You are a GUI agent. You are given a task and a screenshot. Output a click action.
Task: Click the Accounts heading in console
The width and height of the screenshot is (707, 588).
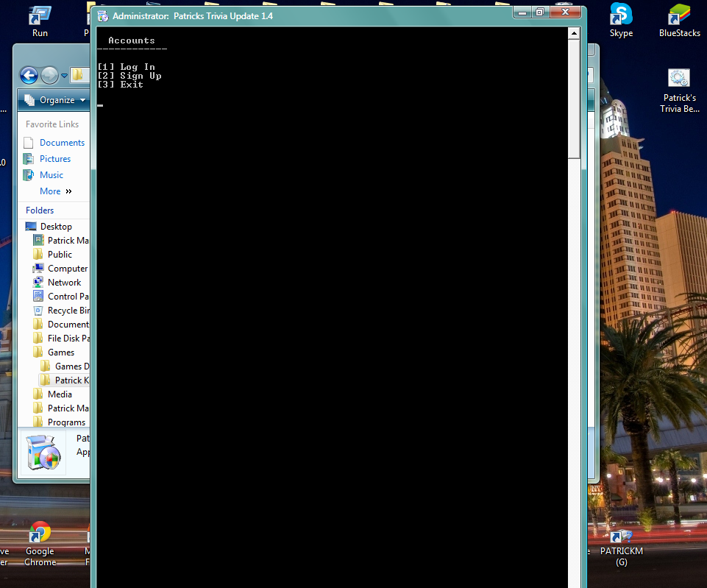pos(132,40)
